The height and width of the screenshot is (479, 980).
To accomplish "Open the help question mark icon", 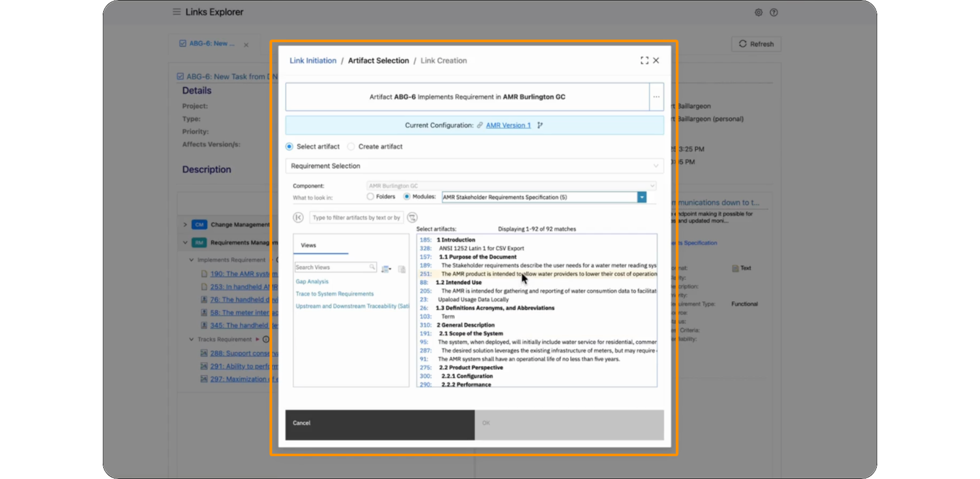I will coord(774,12).
